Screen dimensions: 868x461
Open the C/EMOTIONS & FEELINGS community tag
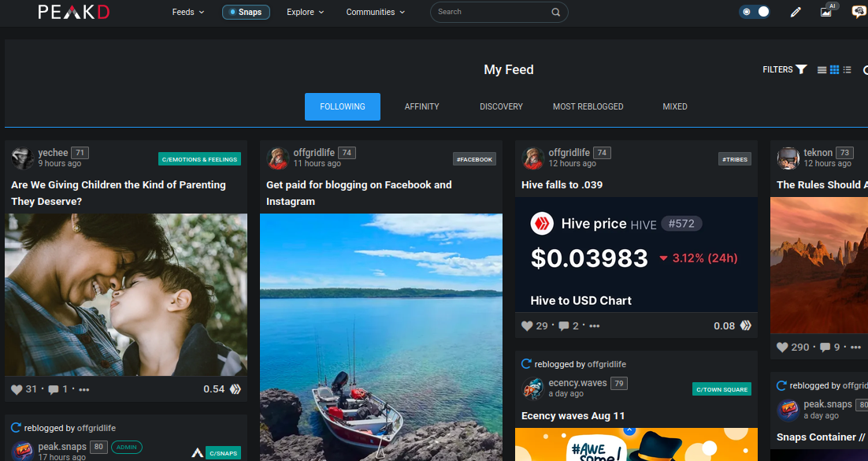199,159
